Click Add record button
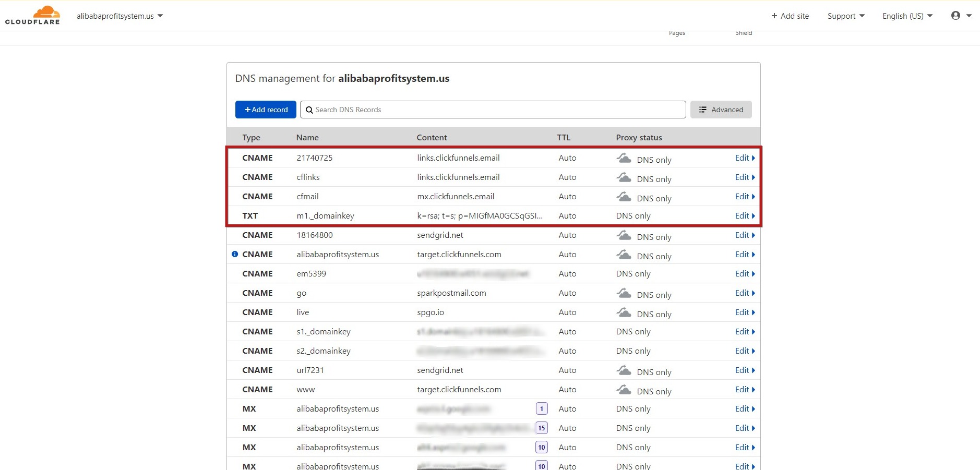This screenshot has width=980, height=470. point(266,110)
